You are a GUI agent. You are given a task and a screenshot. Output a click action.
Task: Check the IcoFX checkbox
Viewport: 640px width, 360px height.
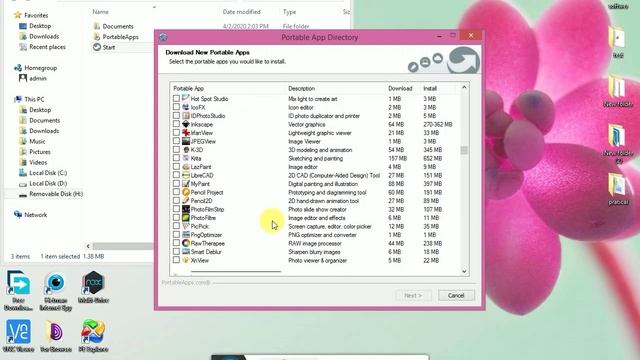[x=176, y=107]
